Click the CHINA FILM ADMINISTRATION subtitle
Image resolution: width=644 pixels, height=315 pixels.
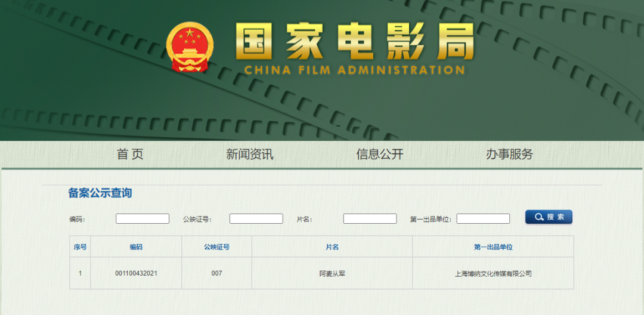tap(354, 70)
